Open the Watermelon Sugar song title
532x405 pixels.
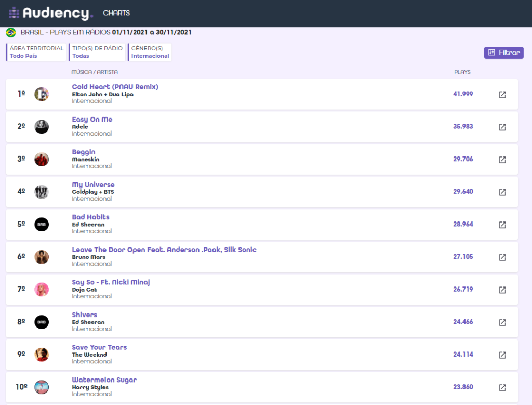click(x=104, y=380)
